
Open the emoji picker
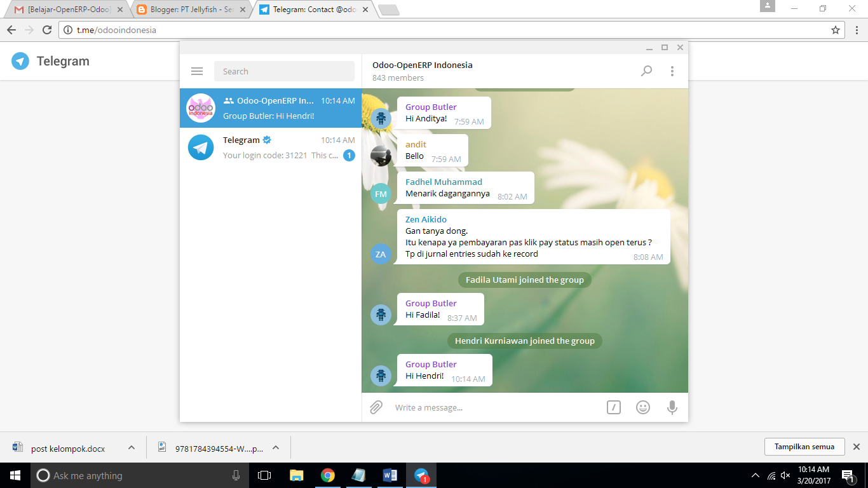pos(643,407)
